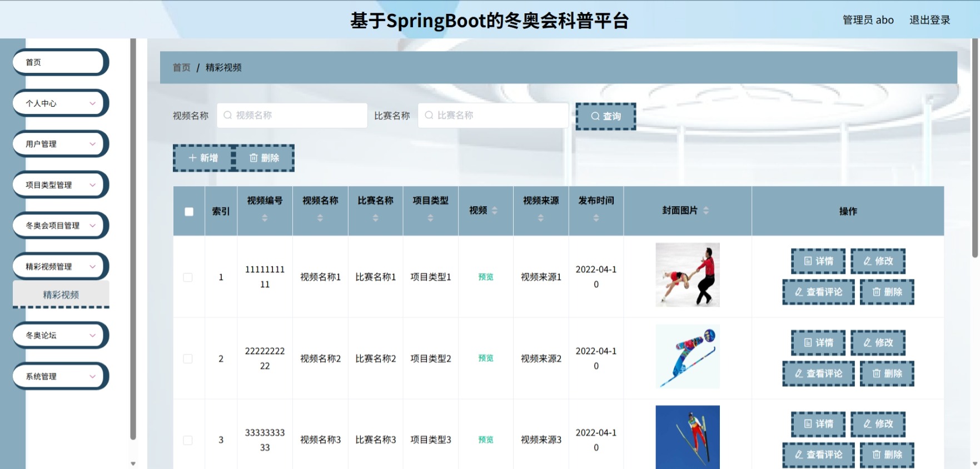Sort by 比赛名称 column arrows
The image size is (980, 469).
pyautogui.click(x=375, y=218)
